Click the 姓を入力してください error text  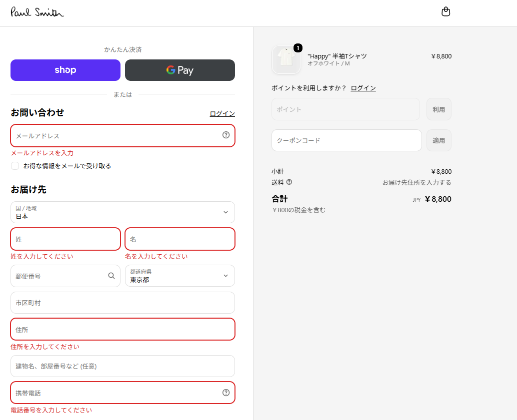[x=42, y=256]
